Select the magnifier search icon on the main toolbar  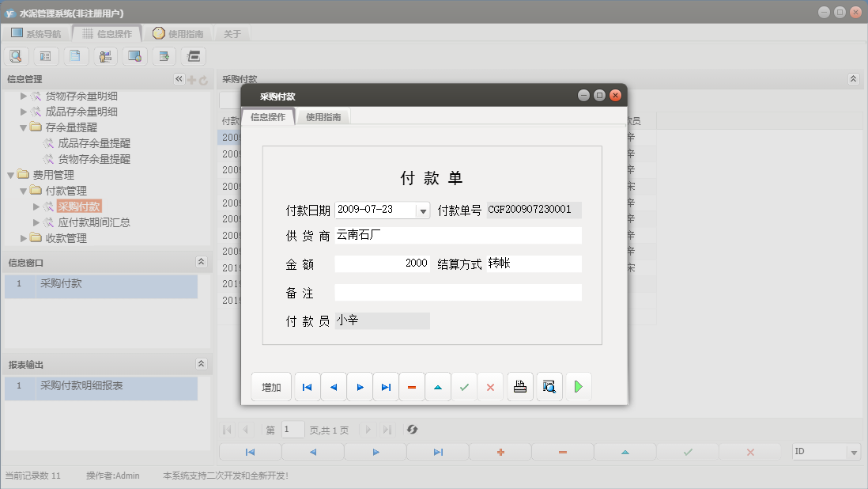[x=16, y=55]
